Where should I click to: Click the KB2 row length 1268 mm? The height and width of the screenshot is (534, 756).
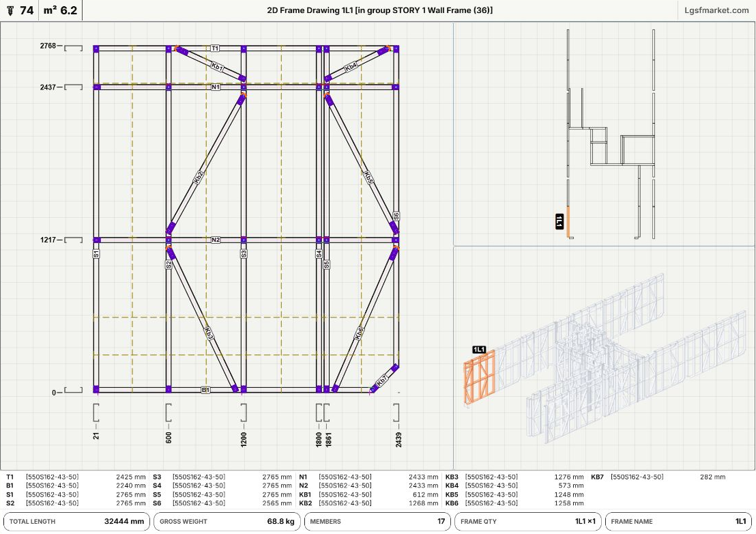pyautogui.click(x=423, y=503)
